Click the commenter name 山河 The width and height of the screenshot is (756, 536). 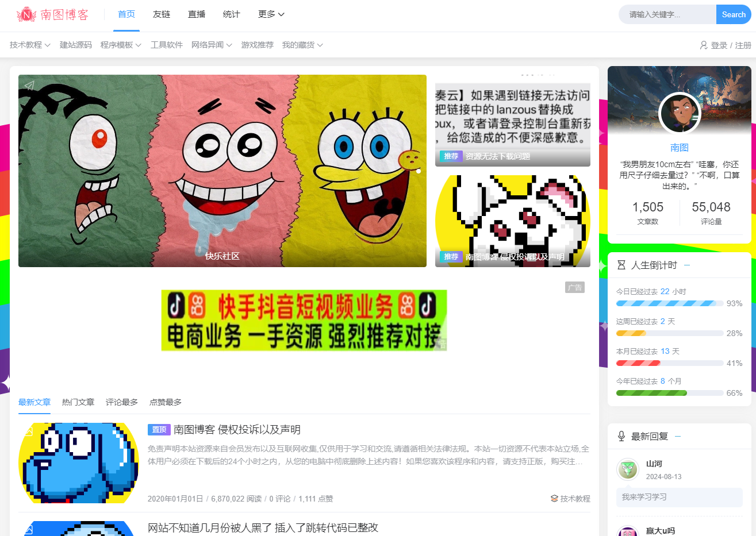(654, 464)
